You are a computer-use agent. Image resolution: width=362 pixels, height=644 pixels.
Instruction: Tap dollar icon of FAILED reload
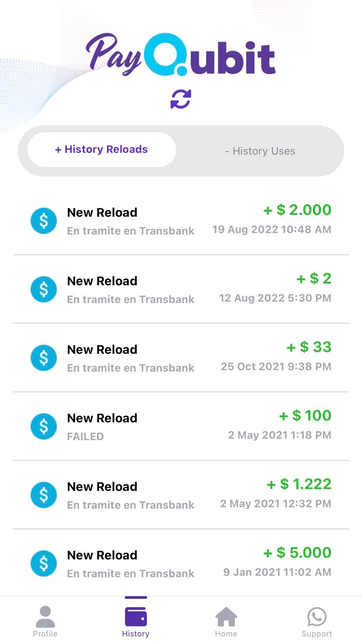coord(44,426)
